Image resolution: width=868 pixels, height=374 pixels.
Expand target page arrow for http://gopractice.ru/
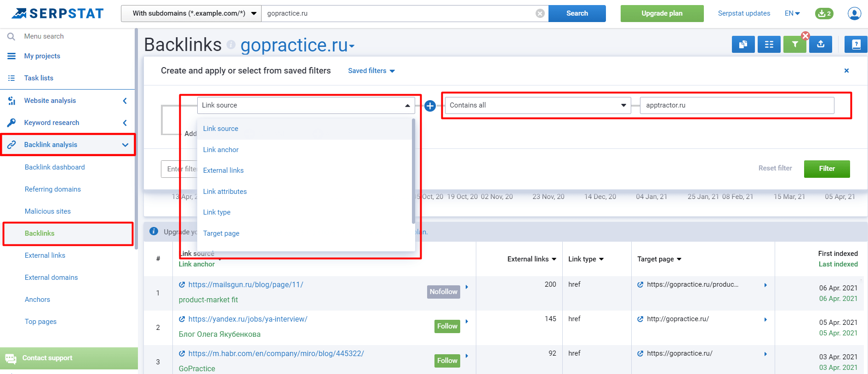(x=765, y=319)
